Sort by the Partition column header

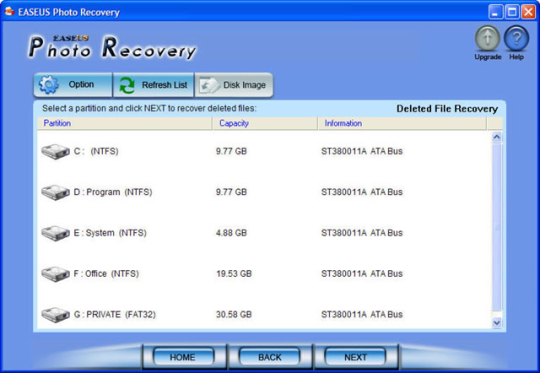coord(124,123)
